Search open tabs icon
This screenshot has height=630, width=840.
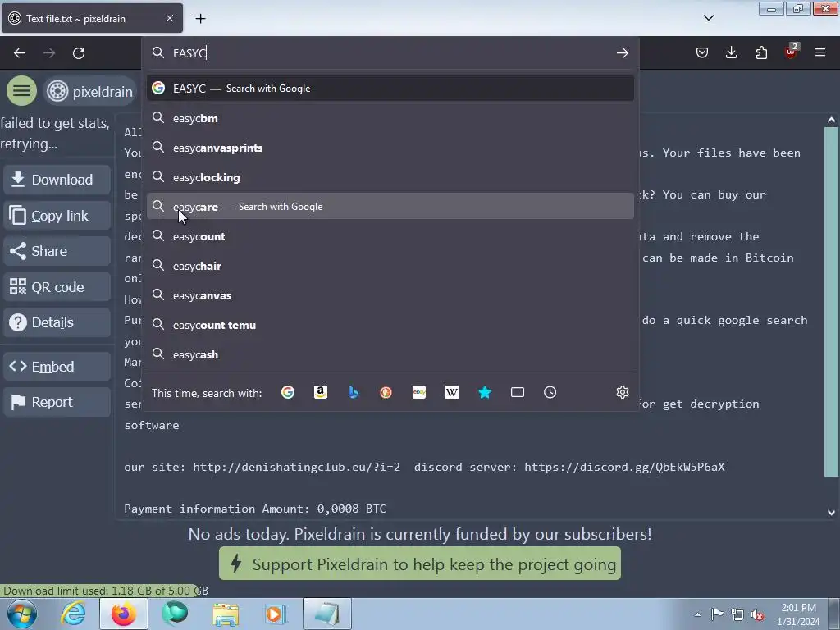click(x=518, y=393)
